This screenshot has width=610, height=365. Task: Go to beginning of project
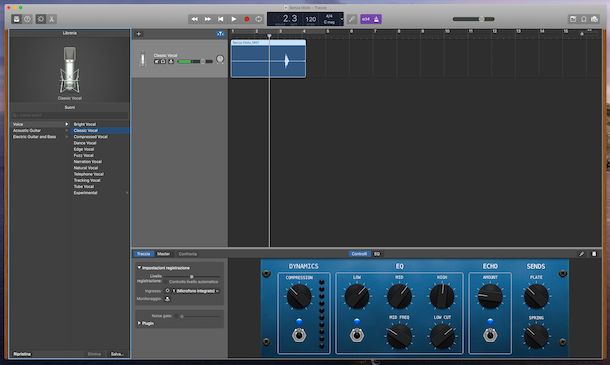click(x=221, y=19)
